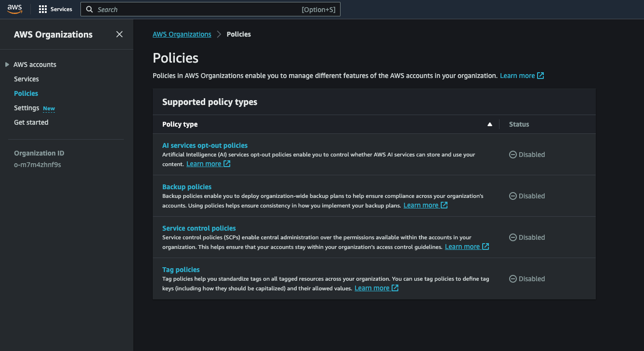The width and height of the screenshot is (644, 351).
Task: Expand the AWS accounts tree arrow
Action: point(7,65)
